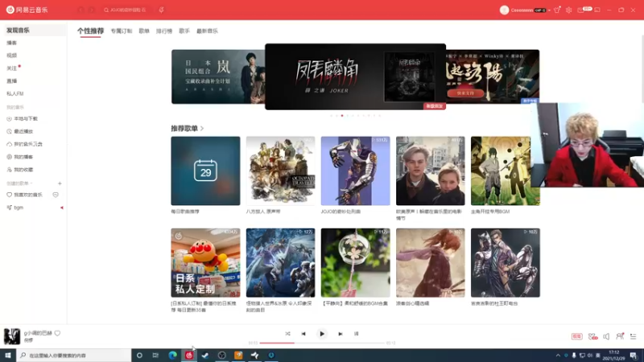Add a new playlist with the plus icon
The width and height of the screenshot is (644, 362).
60,183
